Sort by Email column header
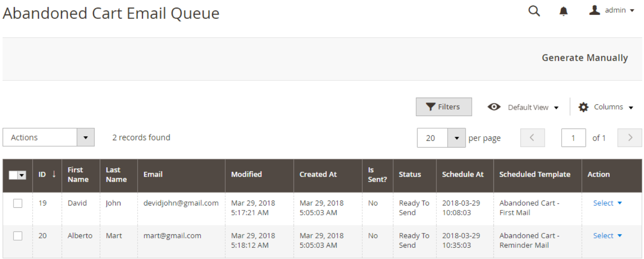Screen dimensions: 644x259 (153, 174)
